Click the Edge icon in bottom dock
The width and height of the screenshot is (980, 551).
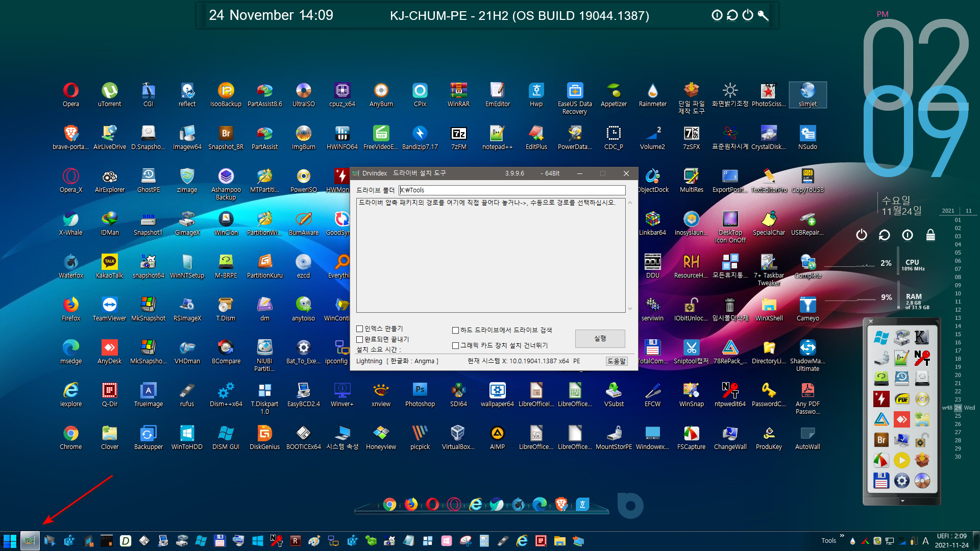tap(540, 505)
